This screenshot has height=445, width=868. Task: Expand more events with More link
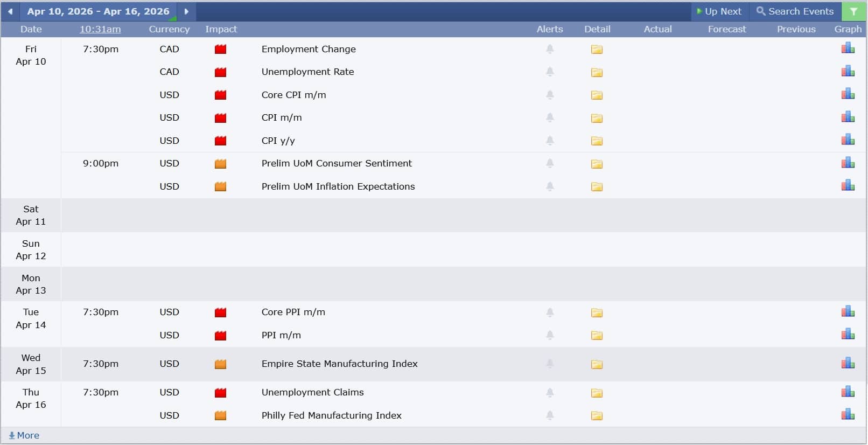[24, 435]
